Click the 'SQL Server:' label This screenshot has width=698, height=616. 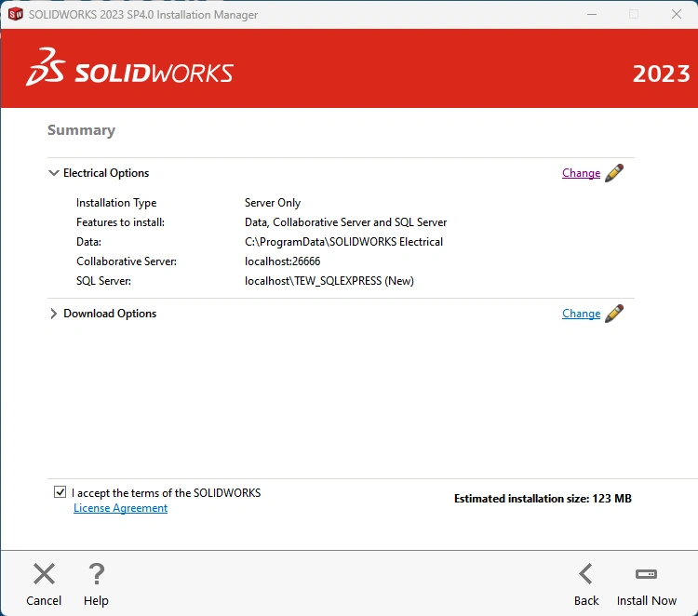pyautogui.click(x=103, y=281)
